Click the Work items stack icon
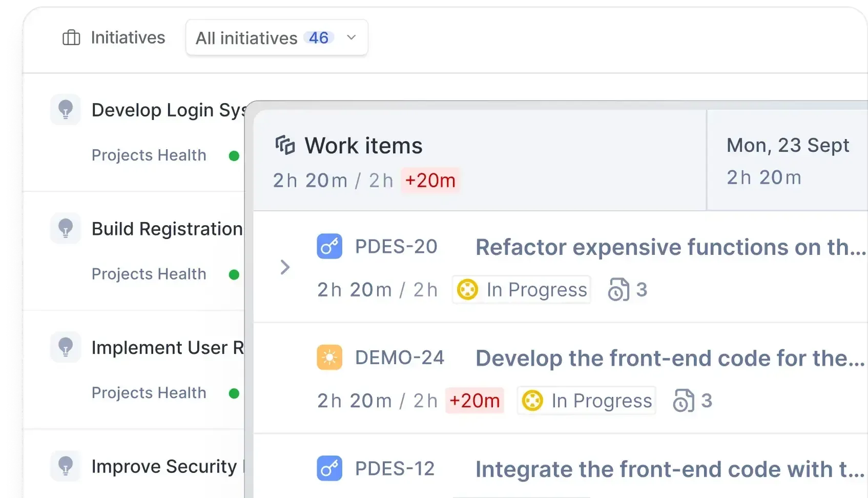The height and width of the screenshot is (498, 868). (285, 145)
